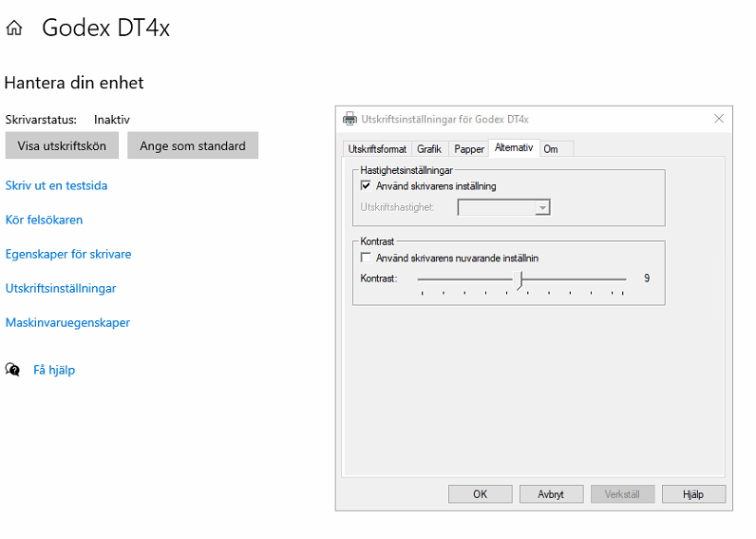Click the Kontrast slider thumb
This screenshot has height=539, width=756.
coord(519,279)
